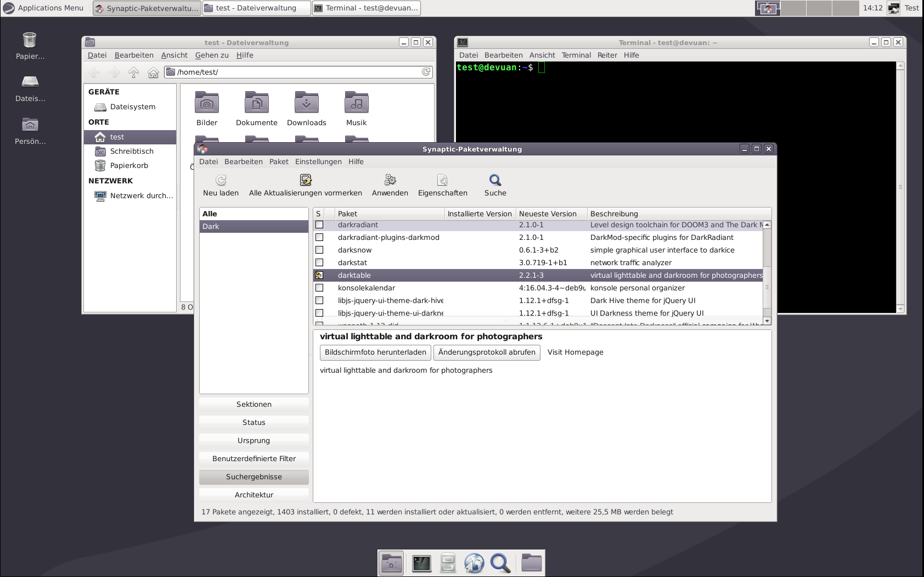924x577 pixels.
Task: Click Bildschirmfoto herunterladen button
Action: coord(375,352)
